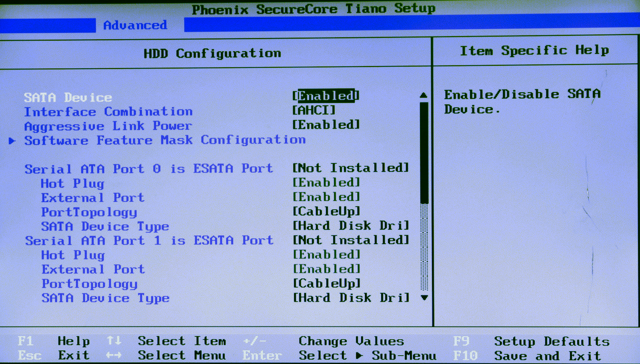The height and width of the screenshot is (364, 640).
Task: Select the Interface Combination setting label
Action: tap(108, 111)
